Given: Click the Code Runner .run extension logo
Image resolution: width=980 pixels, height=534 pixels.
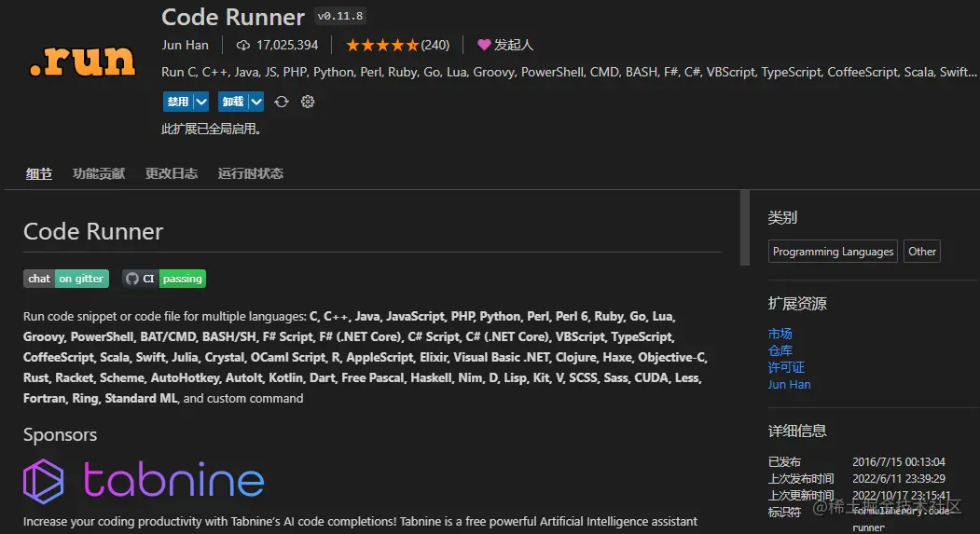Looking at the screenshot, I should (82, 62).
